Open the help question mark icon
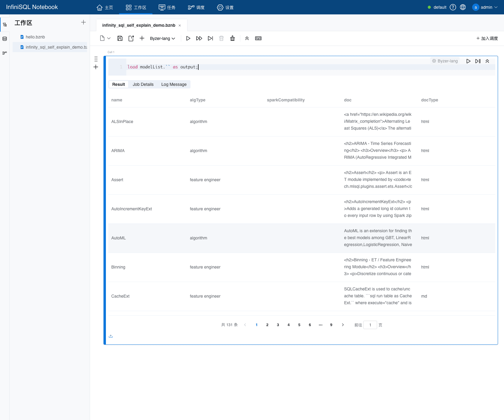504x420 pixels. pos(453,7)
